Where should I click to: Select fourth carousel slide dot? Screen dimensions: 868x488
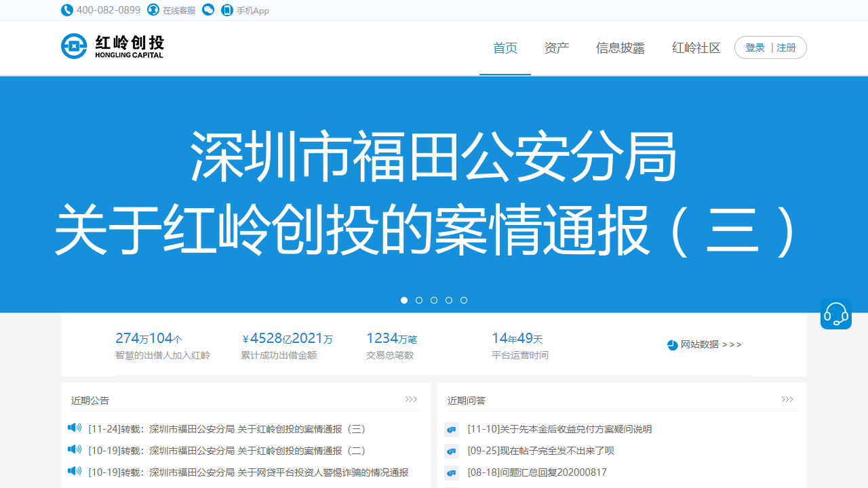[449, 300]
